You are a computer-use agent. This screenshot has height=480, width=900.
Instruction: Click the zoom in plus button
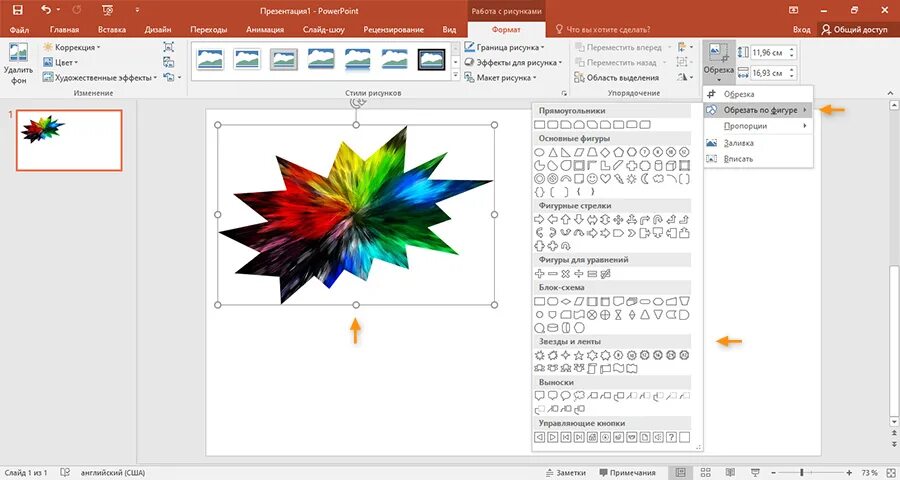(849, 473)
